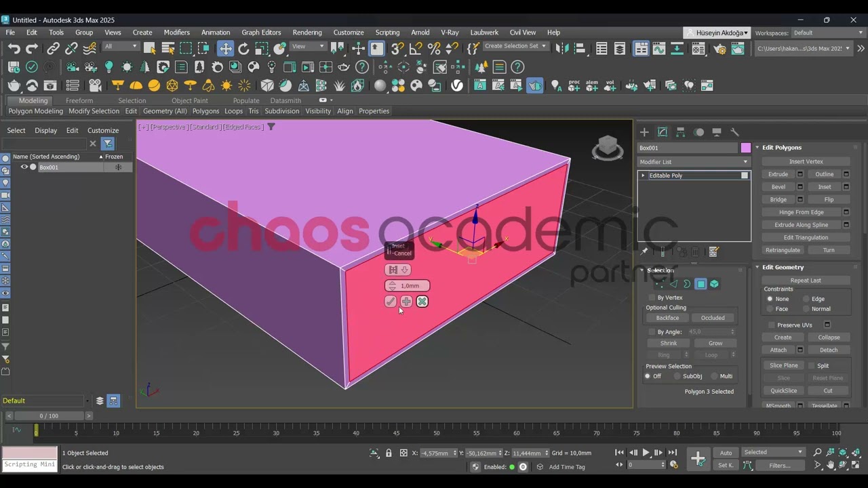Apply and continue inset with plus
Viewport: 868px width, 488px height.
[x=406, y=302]
